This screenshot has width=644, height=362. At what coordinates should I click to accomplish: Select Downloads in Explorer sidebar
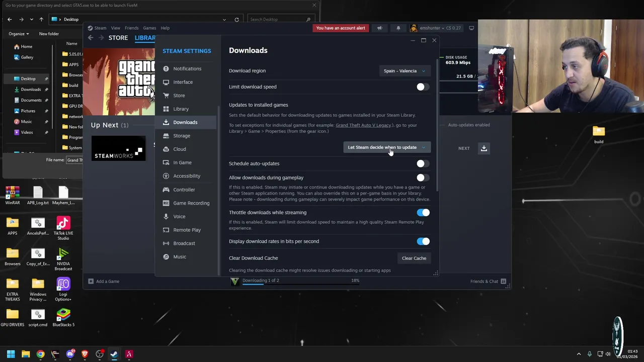(31, 89)
